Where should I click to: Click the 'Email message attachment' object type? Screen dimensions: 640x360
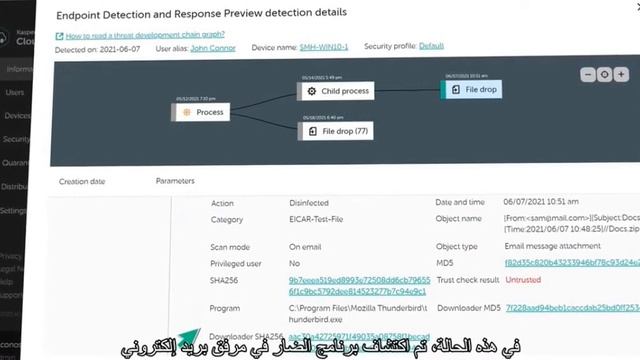coord(552,246)
